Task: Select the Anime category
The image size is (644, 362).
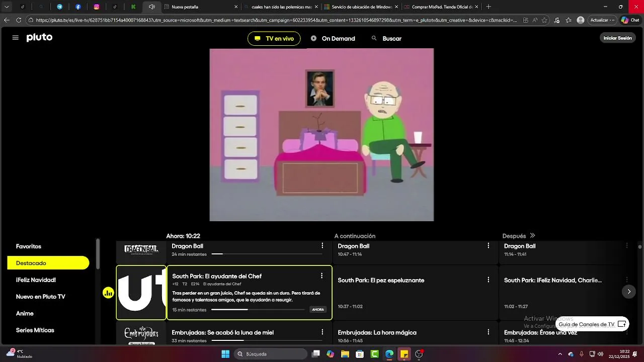Action: point(25,314)
